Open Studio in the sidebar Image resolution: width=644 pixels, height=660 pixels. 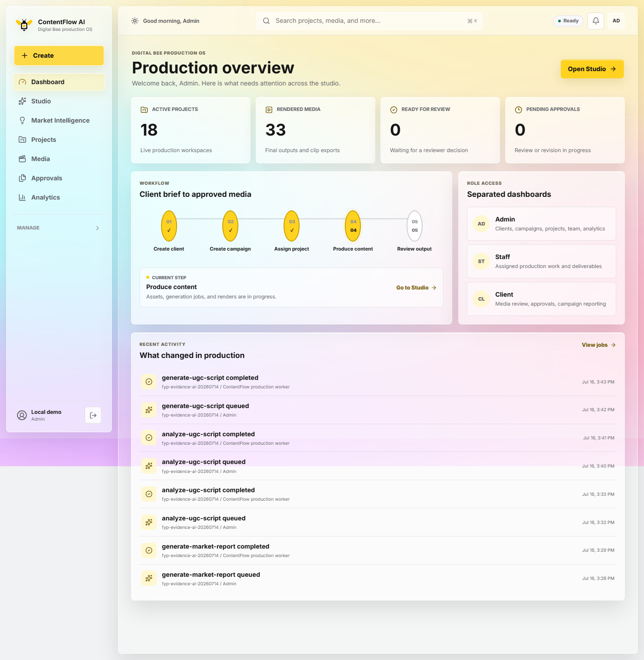pos(59,101)
